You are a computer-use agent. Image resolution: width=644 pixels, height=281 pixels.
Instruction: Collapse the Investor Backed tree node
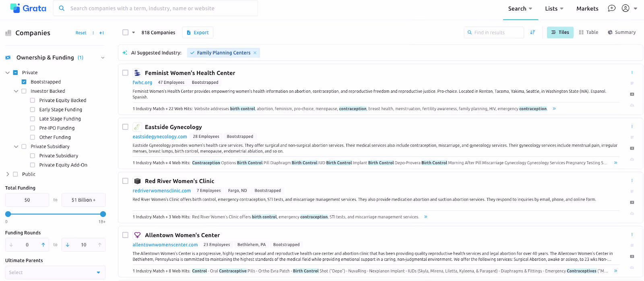[x=16, y=91]
